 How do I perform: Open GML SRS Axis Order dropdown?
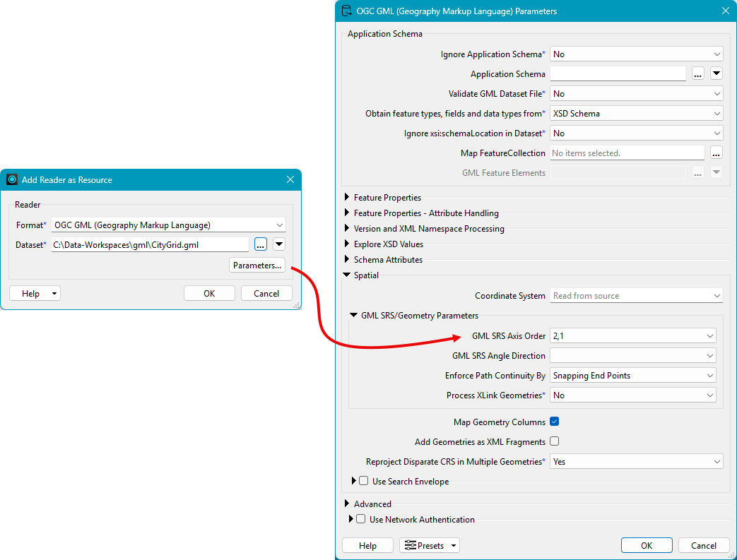tap(633, 336)
